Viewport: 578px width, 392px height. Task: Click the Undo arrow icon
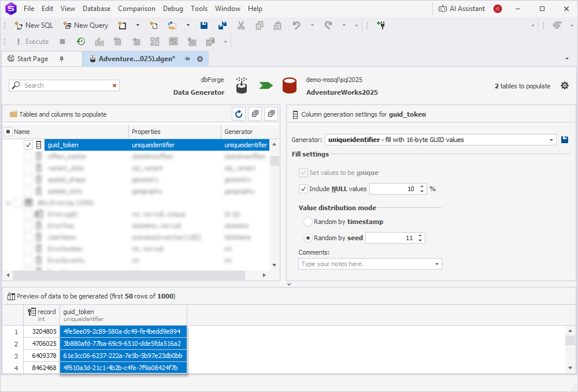click(297, 25)
